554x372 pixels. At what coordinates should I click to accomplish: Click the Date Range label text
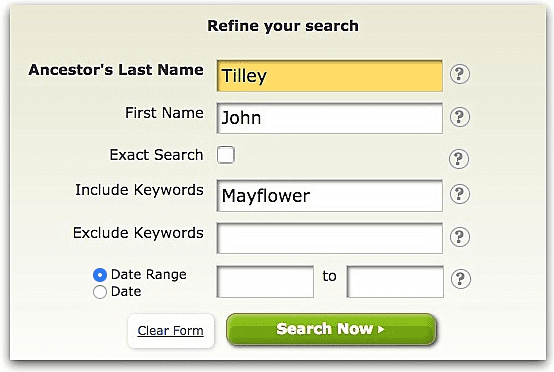pos(149,274)
